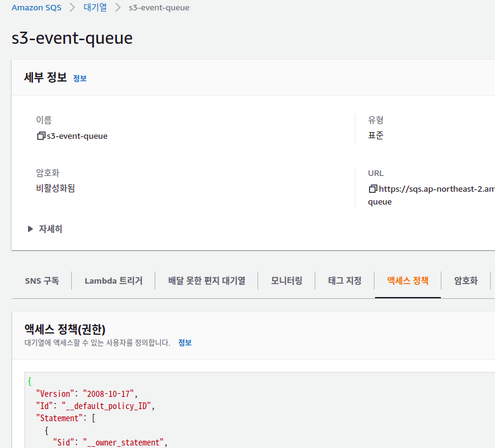Click the 대기열에 액세스할 수 있는 description text

[97, 343]
